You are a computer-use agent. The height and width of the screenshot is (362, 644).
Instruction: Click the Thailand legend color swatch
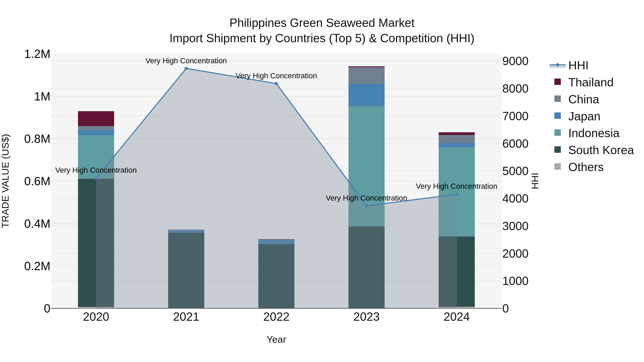click(x=557, y=82)
